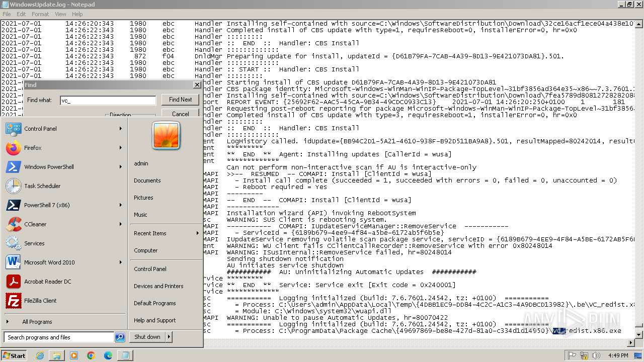Open Services from the Start menu
Viewport: 644px width, 362px height.
(x=14, y=243)
